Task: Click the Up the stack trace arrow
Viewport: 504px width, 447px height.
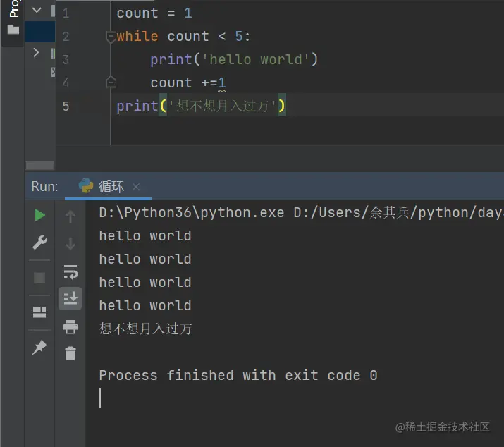Action: click(70, 216)
